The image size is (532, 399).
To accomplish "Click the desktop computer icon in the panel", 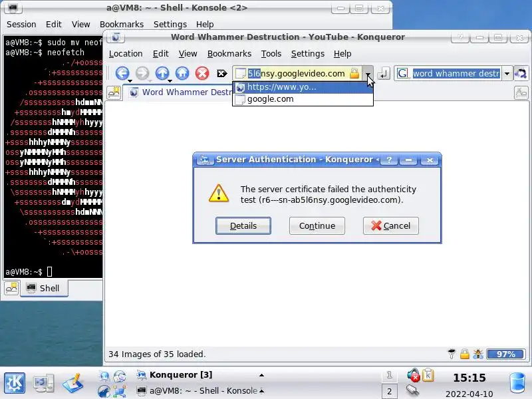I will pyautogui.click(x=43, y=383).
